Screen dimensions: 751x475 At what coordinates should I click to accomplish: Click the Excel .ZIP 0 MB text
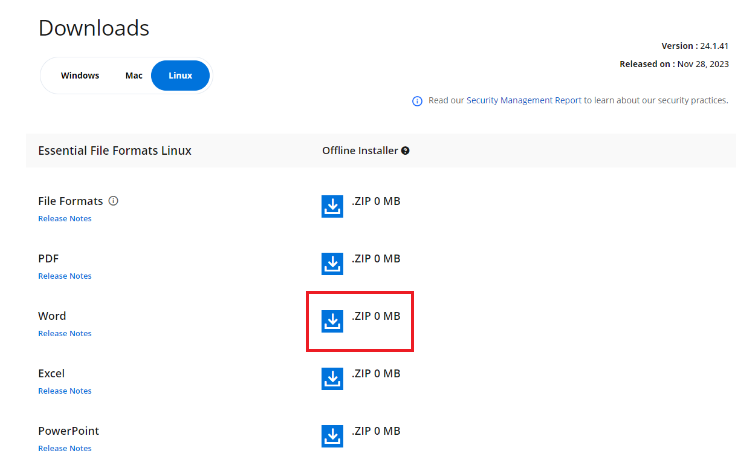376,374
